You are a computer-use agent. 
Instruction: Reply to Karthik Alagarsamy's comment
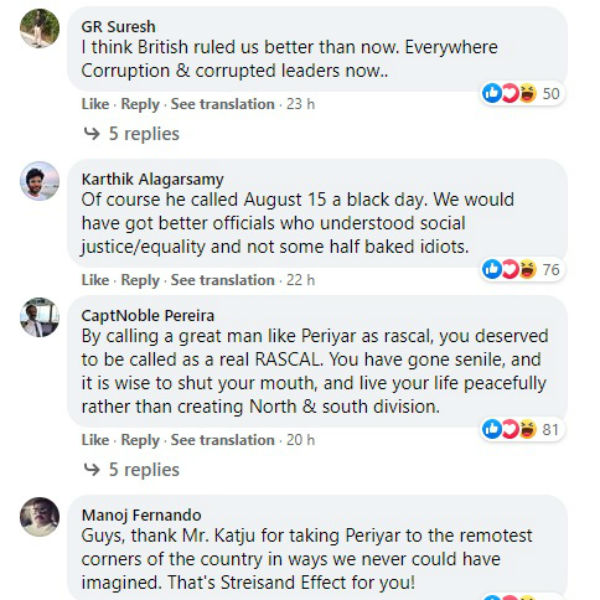point(140,280)
